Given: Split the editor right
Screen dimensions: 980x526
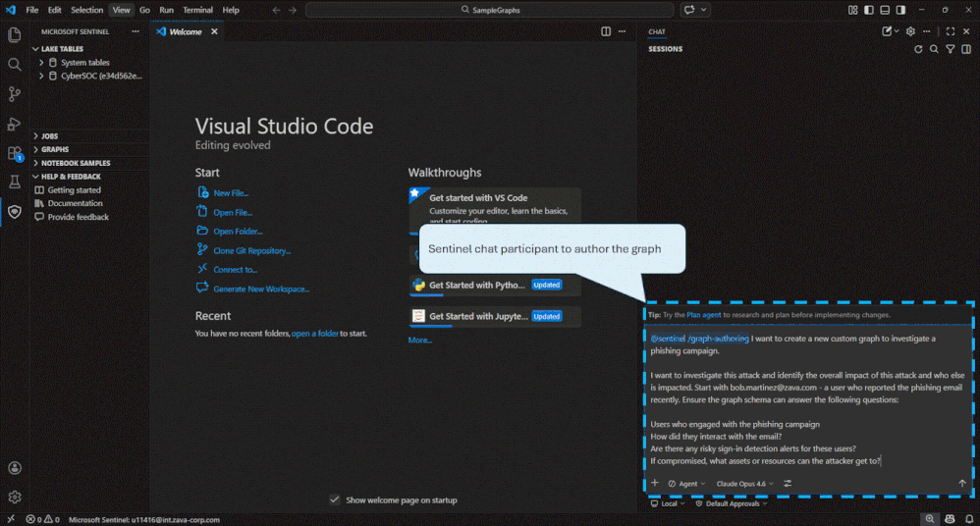Looking at the screenshot, I should tap(606, 31).
